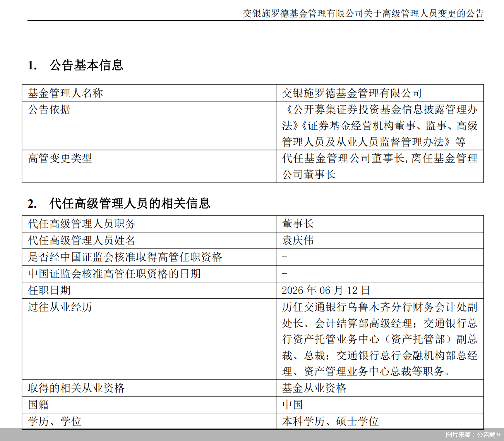Click the label '国籍'
This screenshot has width=504, height=441.
[x=38, y=405]
